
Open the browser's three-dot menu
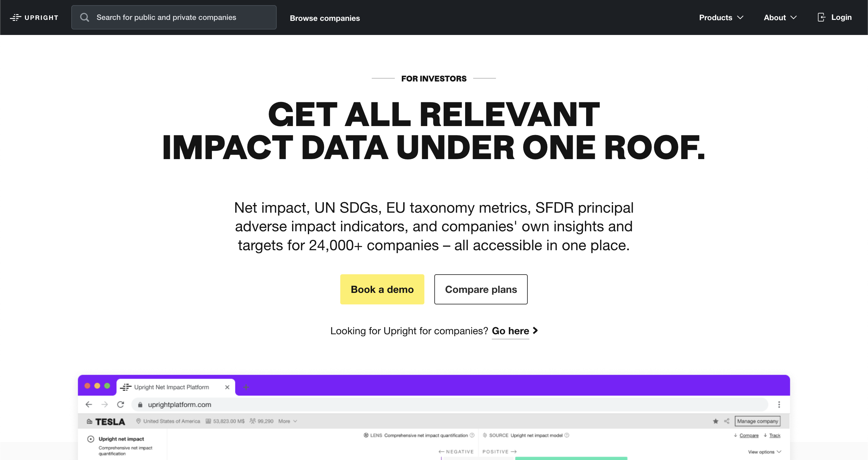pyautogui.click(x=779, y=405)
